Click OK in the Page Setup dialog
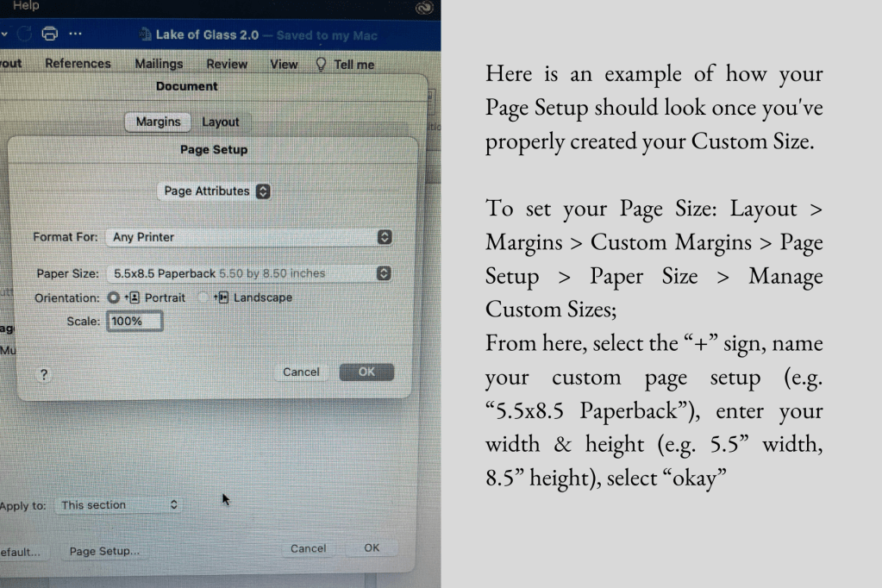This screenshot has width=882, height=588. tap(366, 372)
